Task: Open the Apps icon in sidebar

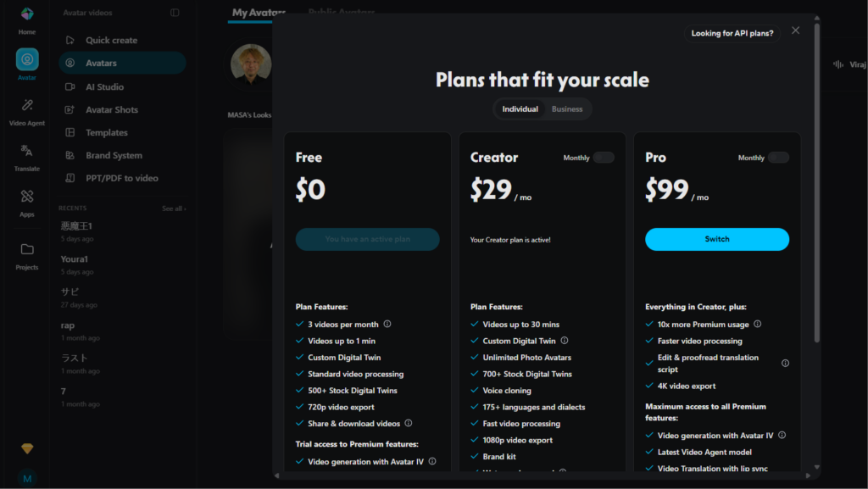Action: (27, 197)
